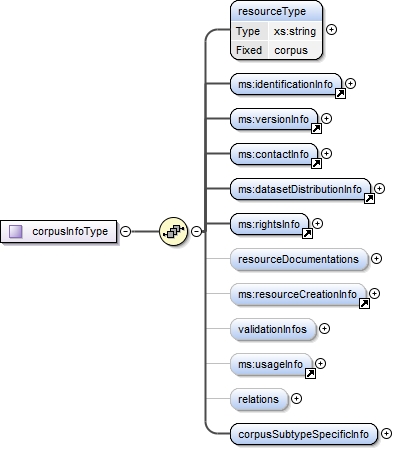Expand ms:contactInfo element
394x450 pixels.
(x=326, y=153)
